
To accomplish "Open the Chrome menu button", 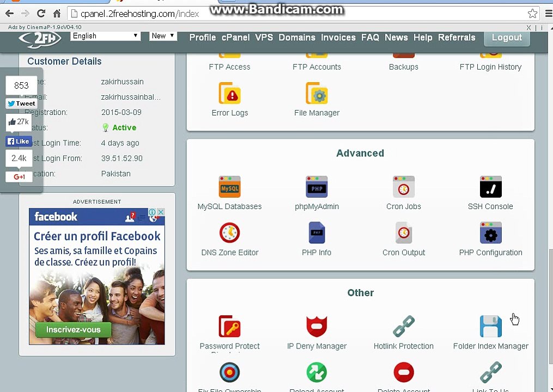I will click(549, 14).
